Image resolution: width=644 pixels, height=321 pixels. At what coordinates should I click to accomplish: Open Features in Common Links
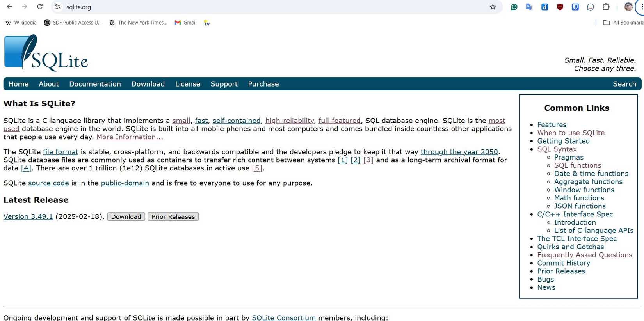click(x=552, y=124)
